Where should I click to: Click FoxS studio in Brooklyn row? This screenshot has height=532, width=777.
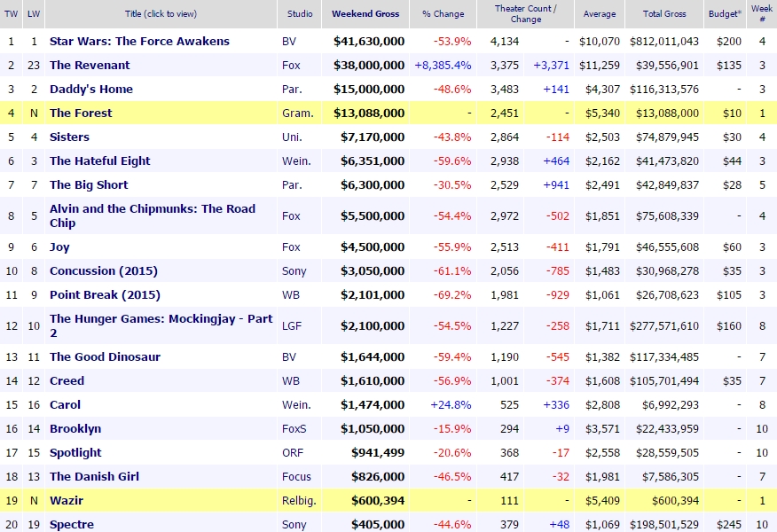pyautogui.click(x=294, y=428)
